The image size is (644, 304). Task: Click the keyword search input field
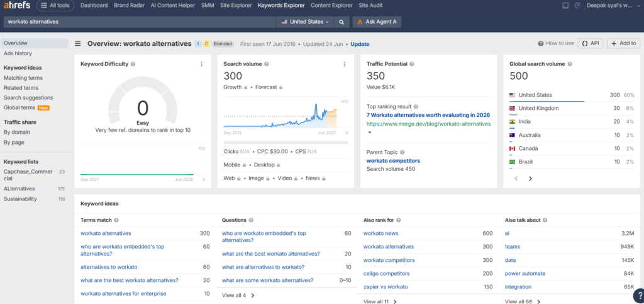pyautogui.click(x=140, y=22)
